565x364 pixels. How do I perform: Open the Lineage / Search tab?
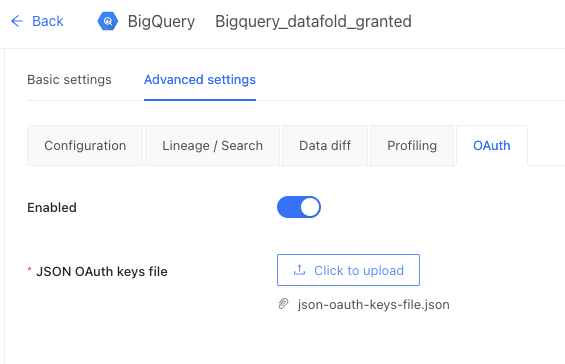coord(213,146)
